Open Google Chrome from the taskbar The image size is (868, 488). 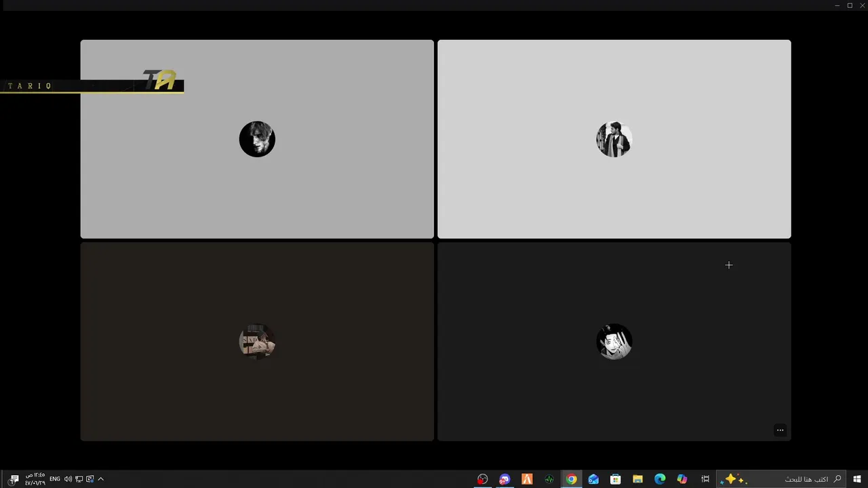coord(572,479)
